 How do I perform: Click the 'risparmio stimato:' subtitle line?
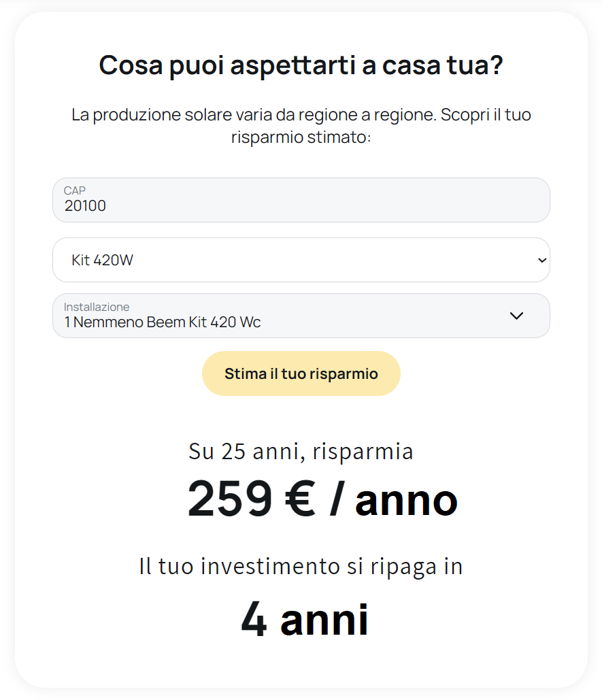301,137
